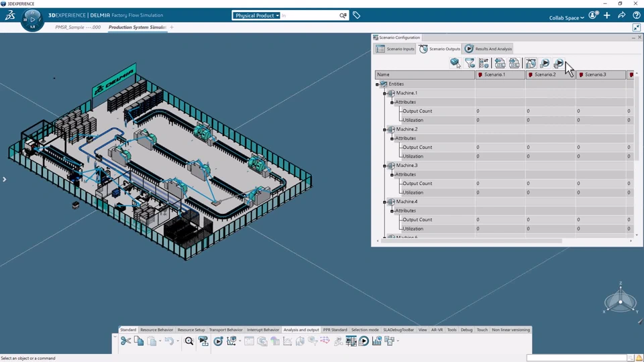This screenshot has height=362, width=644.
Task: Click the filter funnel icon in Scenario Configuration
Action: pos(470,63)
